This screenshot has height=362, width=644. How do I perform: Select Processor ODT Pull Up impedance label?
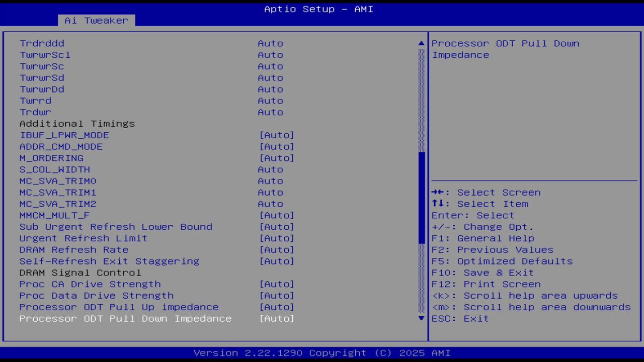pos(119,308)
